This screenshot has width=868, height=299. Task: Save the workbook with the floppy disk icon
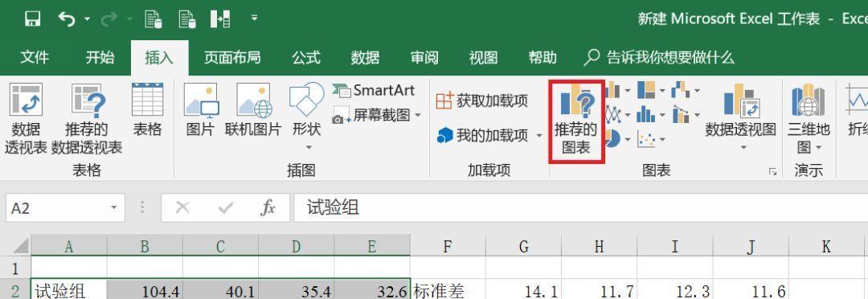click(33, 19)
